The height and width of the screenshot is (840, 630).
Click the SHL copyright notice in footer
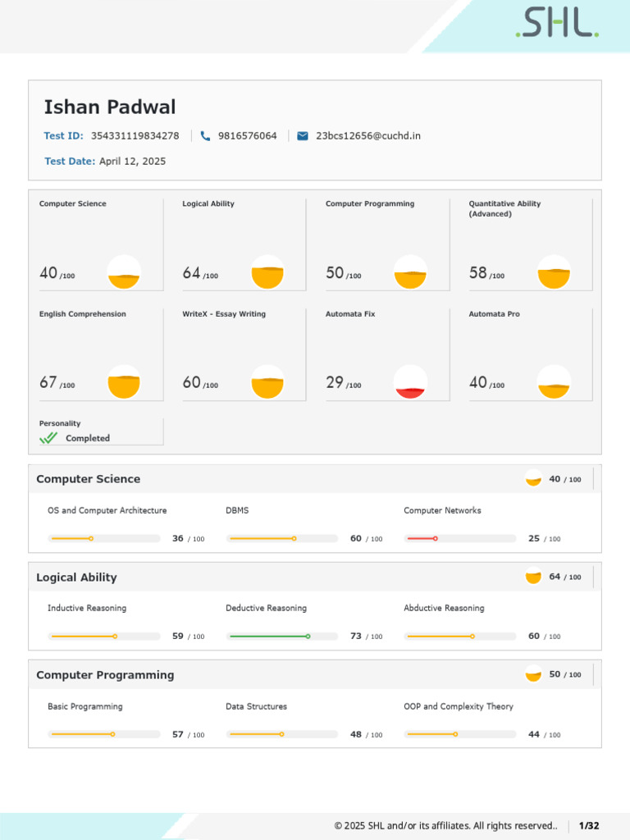pos(445,825)
